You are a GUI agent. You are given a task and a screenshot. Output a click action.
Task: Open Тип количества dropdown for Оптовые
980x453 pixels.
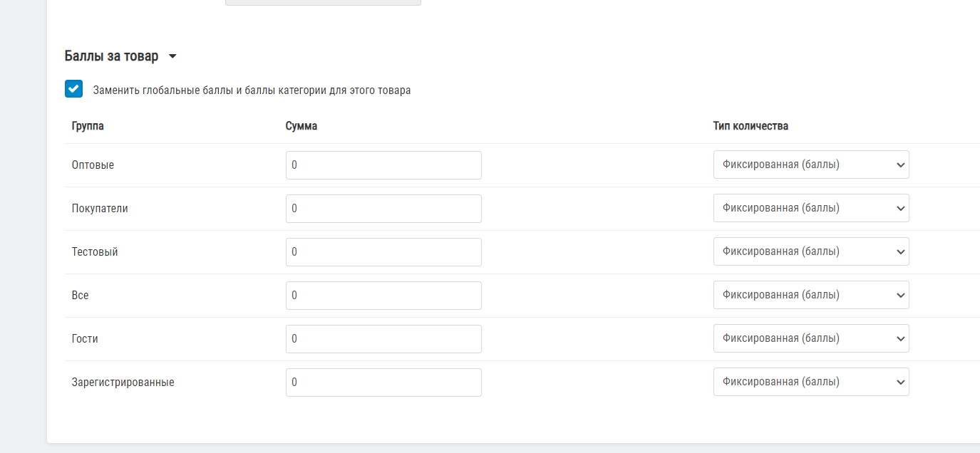[x=811, y=165]
